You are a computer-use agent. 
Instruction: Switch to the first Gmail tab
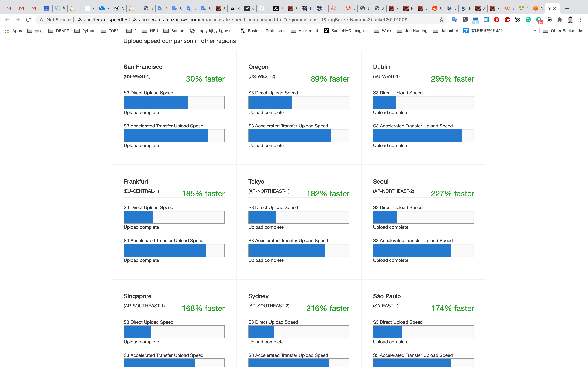(x=9, y=8)
